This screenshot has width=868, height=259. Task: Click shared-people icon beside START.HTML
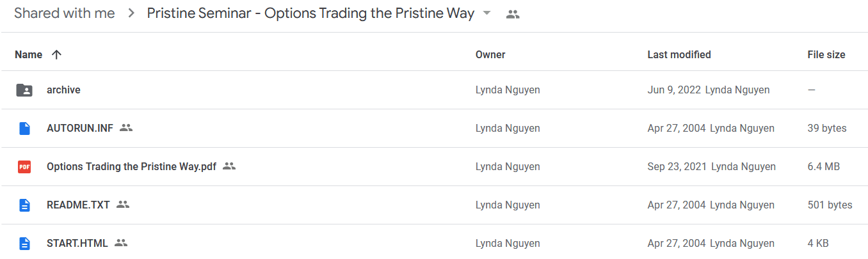pos(121,243)
